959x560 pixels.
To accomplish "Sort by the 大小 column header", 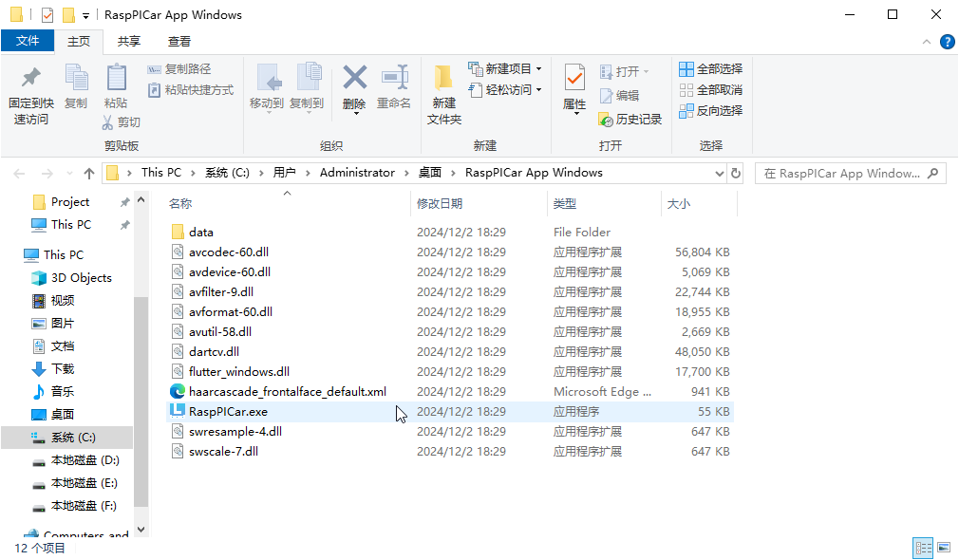I will pos(699,203).
